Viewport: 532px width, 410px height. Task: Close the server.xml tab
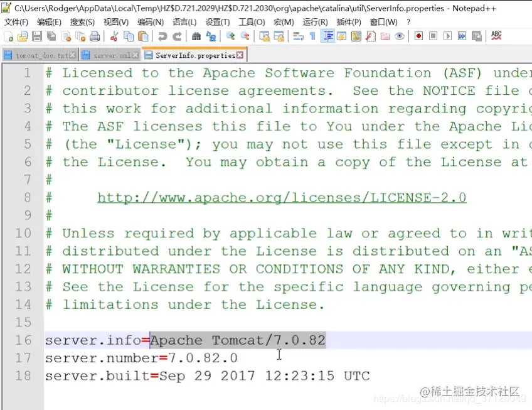coord(135,55)
